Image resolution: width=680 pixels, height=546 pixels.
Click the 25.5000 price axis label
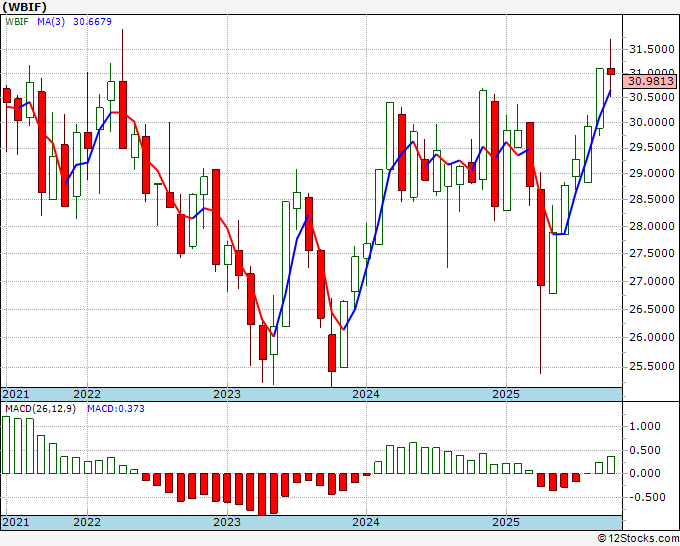coord(652,366)
